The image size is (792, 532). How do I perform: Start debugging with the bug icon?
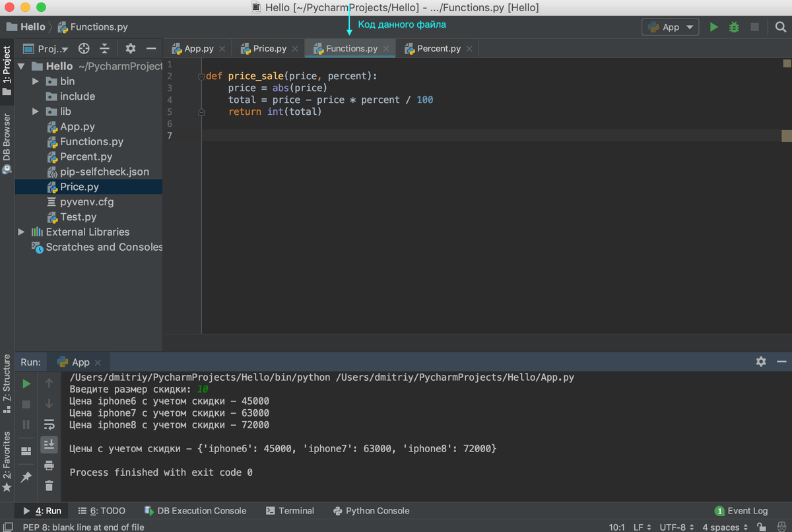[x=734, y=27]
